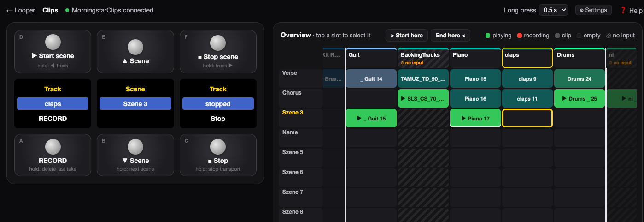
Task: Select playing clip 'SLS_CS_70_...'
Action: coord(423,98)
